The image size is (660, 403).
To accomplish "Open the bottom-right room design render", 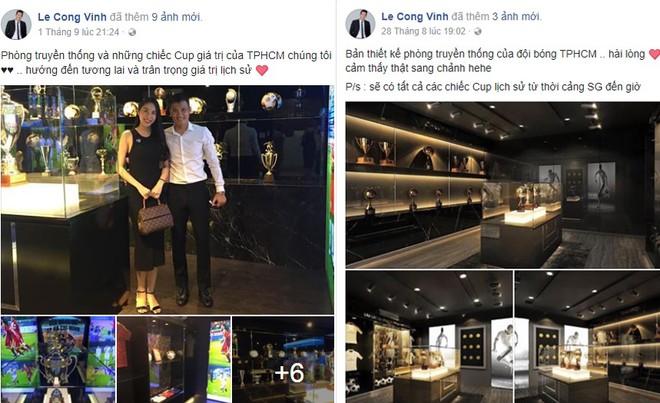I will click(588, 337).
